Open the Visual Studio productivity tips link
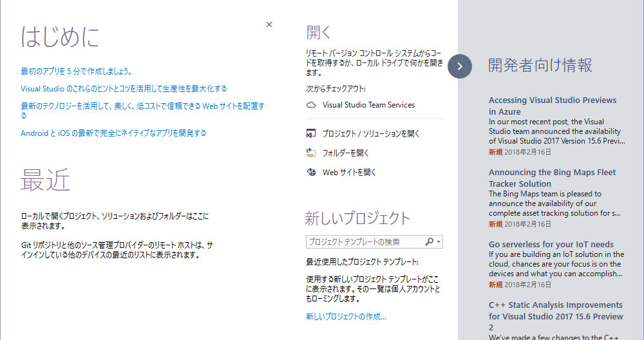The height and width of the screenshot is (340, 644). pyautogui.click(x=124, y=89)
